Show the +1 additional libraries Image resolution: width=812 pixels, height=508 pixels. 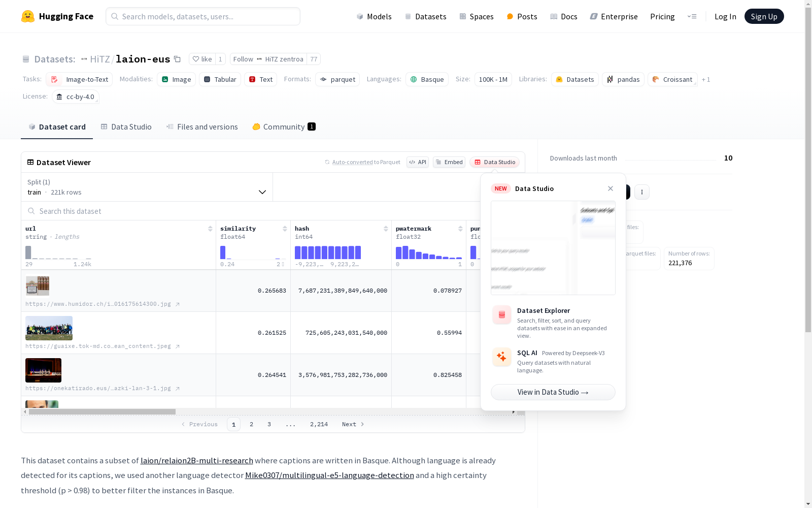(x=706, y=80)
